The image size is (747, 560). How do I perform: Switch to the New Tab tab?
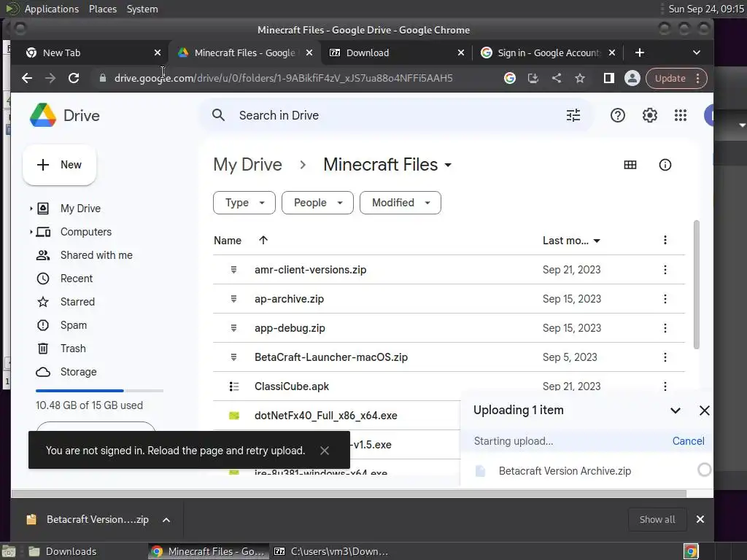coord(93,52)
